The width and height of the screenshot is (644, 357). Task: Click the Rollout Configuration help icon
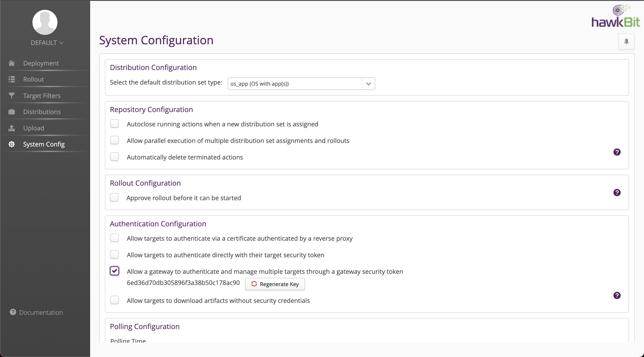(x=617, y=193)
